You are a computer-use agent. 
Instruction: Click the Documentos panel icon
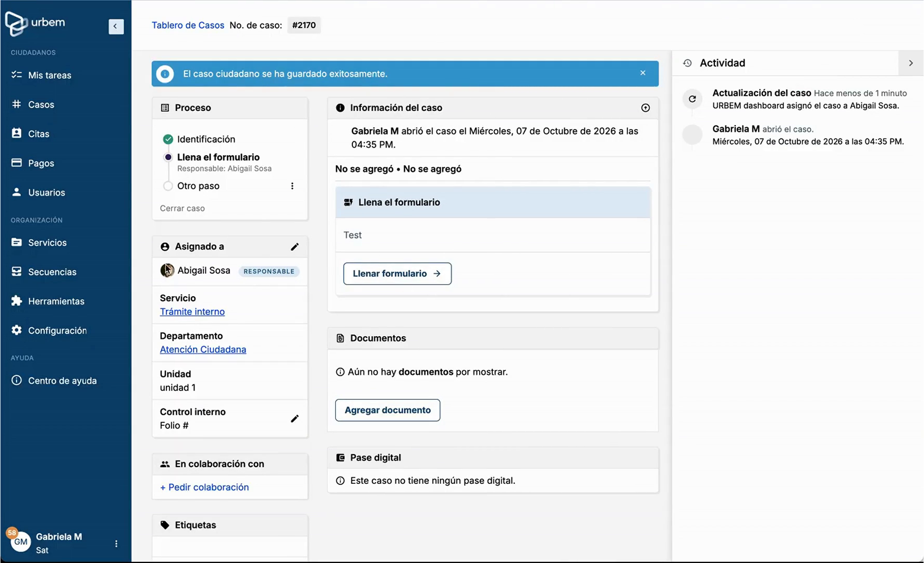pos(341,338)
